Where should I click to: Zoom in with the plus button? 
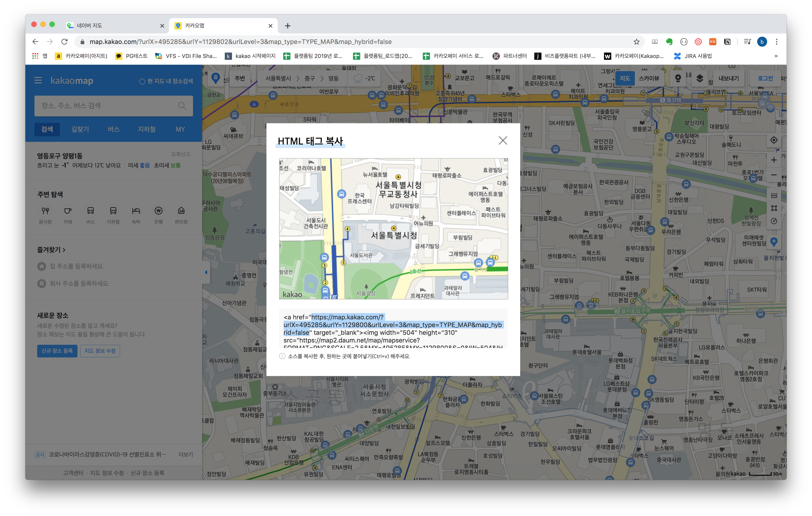pyautogui.click(x=774, y=160)
